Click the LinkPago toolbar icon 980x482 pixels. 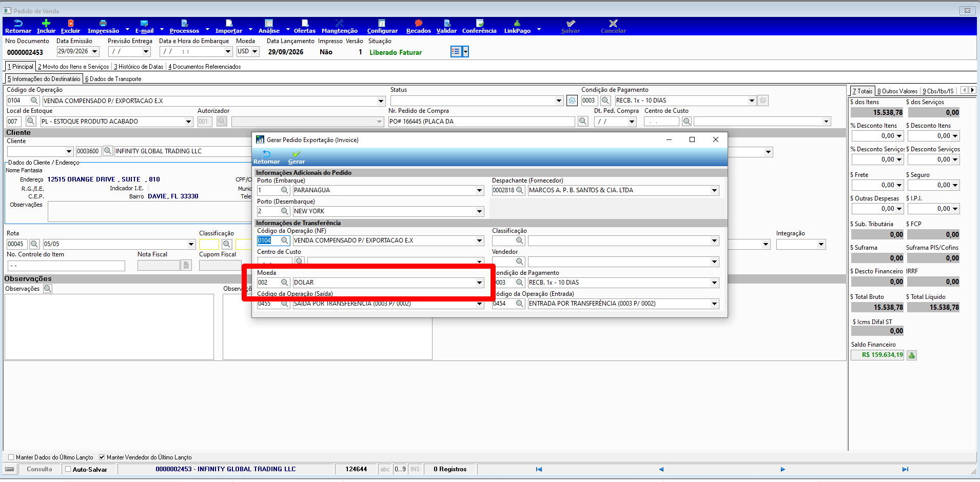pyautogui.click(x=517, y=26)
